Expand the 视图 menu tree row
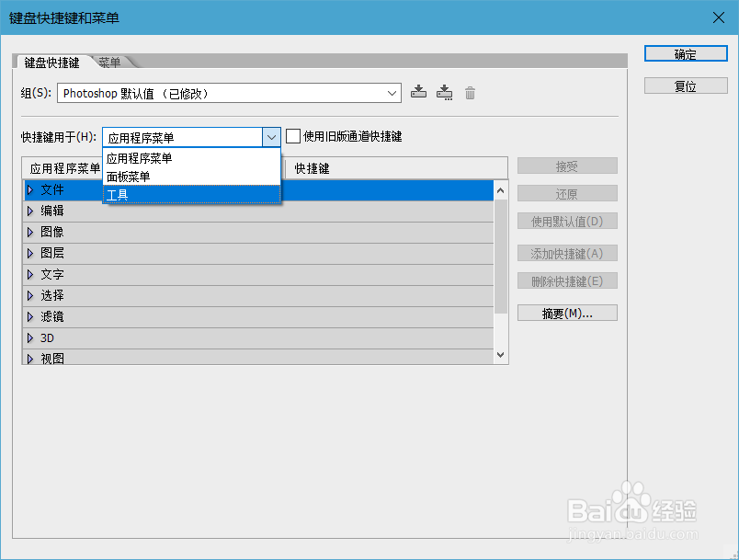The height and width of the screenshot is (560, 739). tap(30, 359)
